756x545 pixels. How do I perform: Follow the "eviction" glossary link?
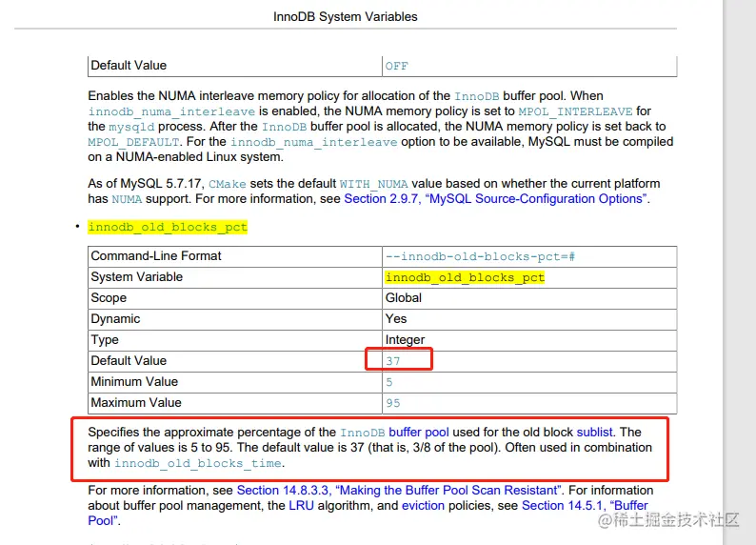coord(423,505)
